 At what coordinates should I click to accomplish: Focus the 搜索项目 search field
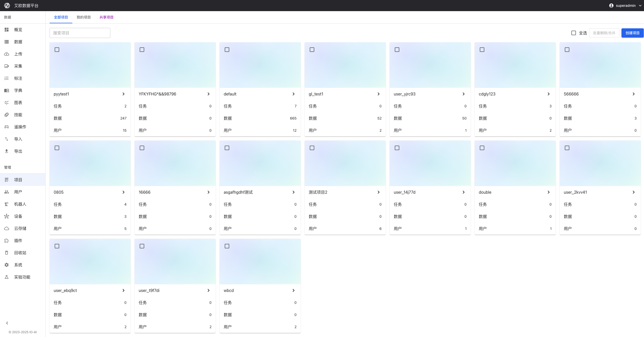[80, 33]
